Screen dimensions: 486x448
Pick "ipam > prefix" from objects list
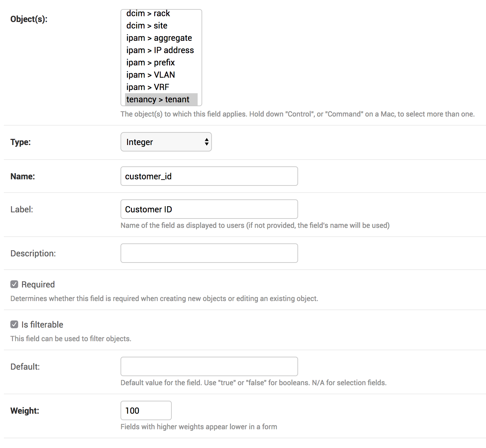click(150, 62)
